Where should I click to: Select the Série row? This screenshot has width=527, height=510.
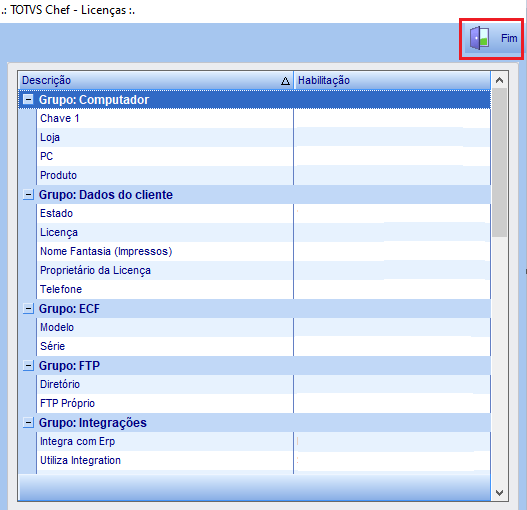coord(264,346)
